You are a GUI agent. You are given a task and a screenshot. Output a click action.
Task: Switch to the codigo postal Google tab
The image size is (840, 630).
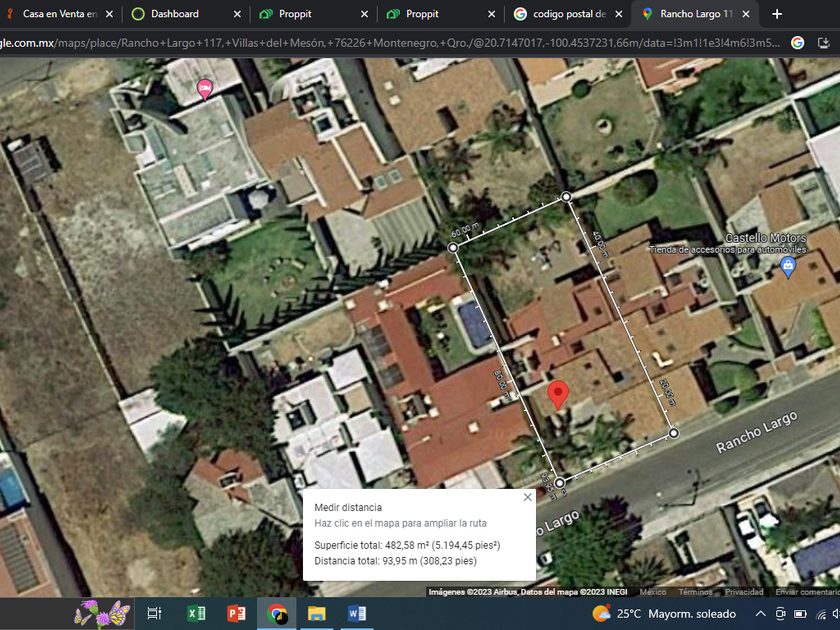(x=569, y=14)
